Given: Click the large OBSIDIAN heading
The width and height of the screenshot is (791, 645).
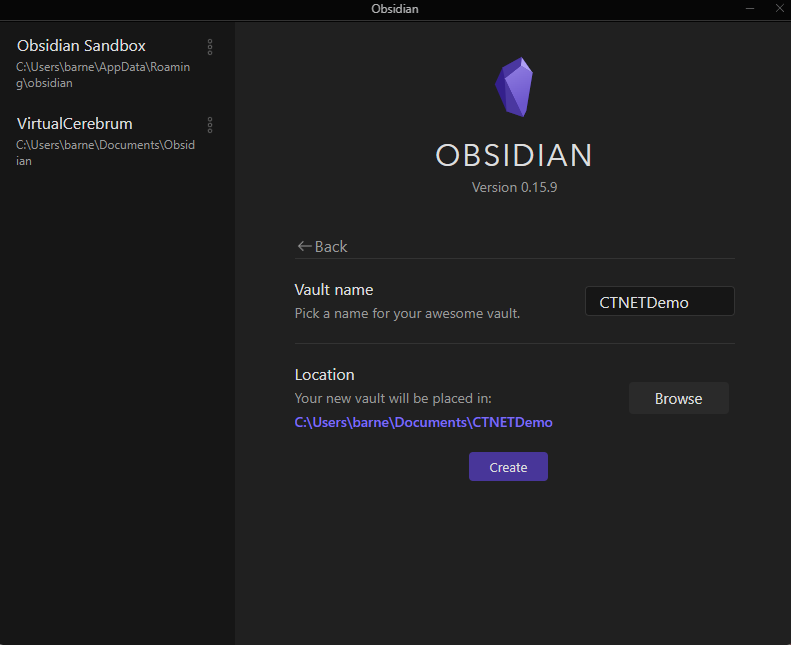Looking at the screenshot, I should (x=514, y=155).
